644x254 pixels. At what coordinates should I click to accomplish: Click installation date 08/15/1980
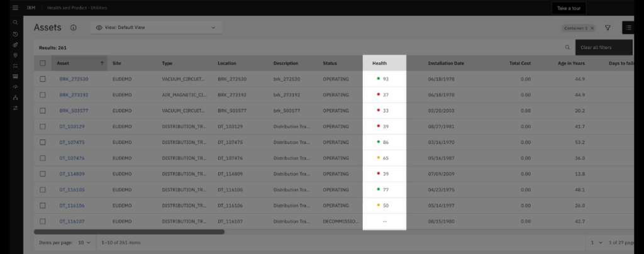click(x=441, y=221)
